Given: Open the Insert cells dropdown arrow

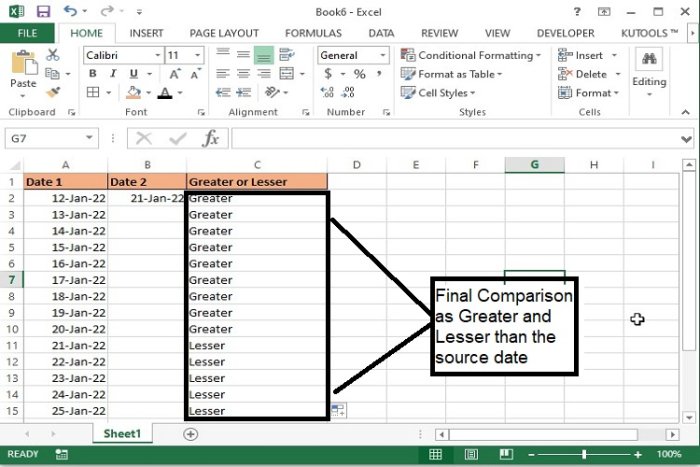Looking at the screenshot, I should click(615, 55).
